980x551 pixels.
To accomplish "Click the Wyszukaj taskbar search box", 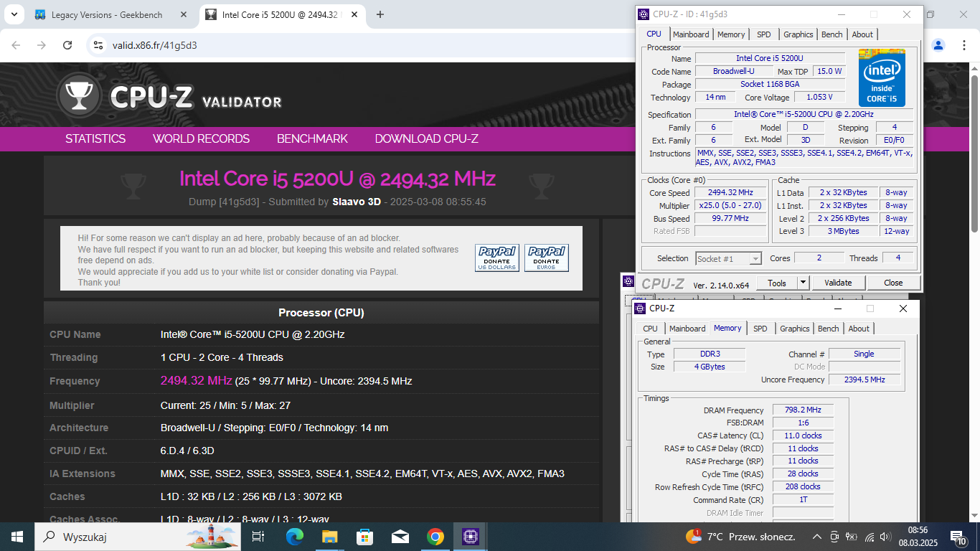I will coord(137,537).
